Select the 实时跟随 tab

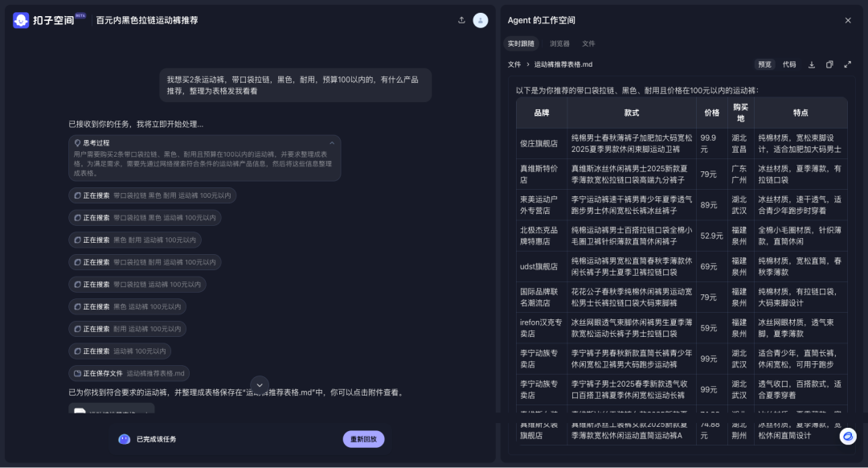point(523,43)
